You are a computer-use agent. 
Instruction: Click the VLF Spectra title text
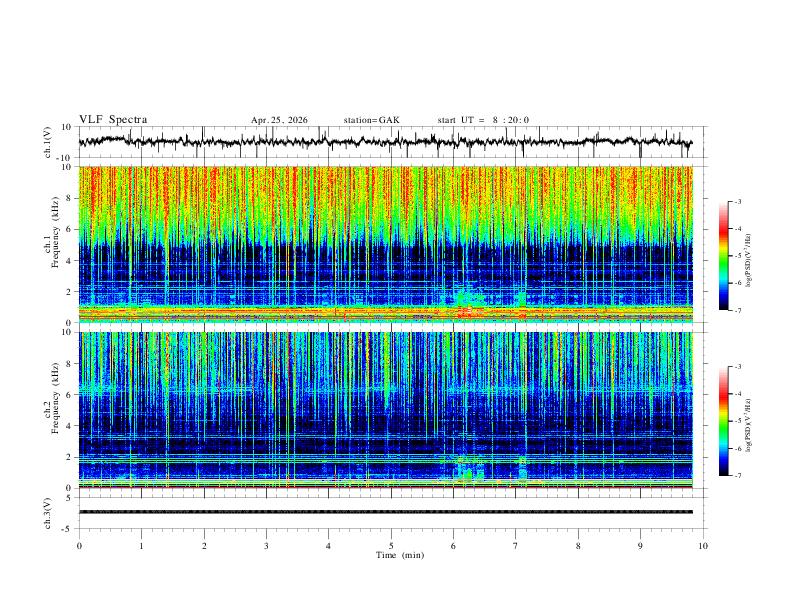pos(113,120)
